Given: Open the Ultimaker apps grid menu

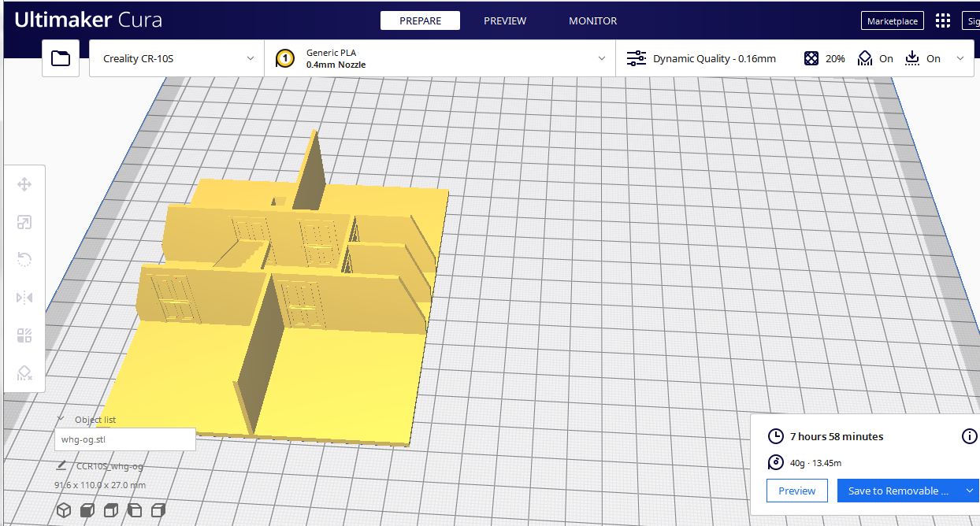Looking at the screenshot, I should [x=942, y=21].
